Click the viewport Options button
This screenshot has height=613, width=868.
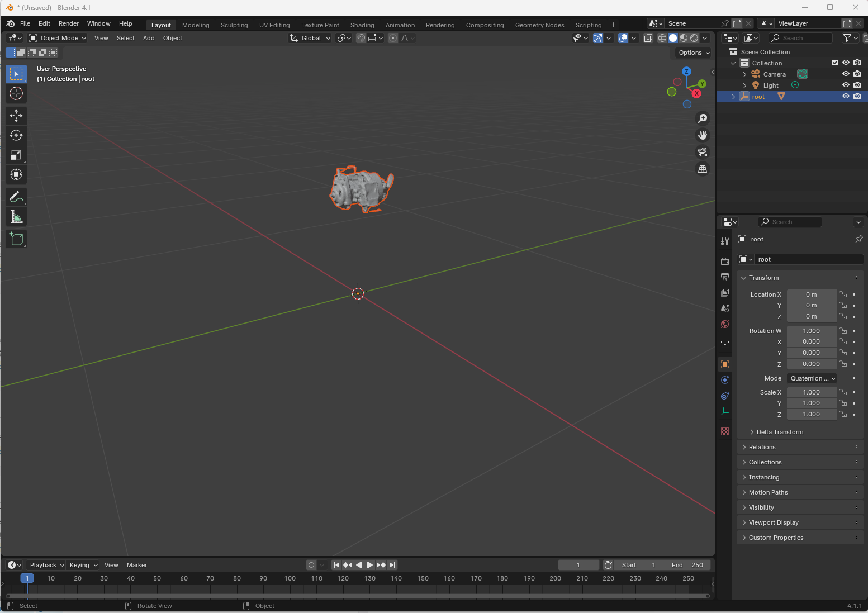tap(694, 53)
